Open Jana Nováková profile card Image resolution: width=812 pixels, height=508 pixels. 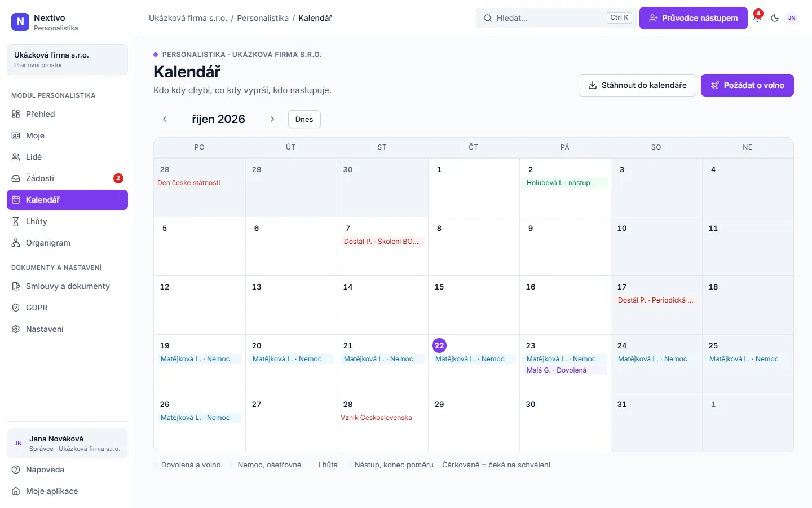(x=67, y=443)
